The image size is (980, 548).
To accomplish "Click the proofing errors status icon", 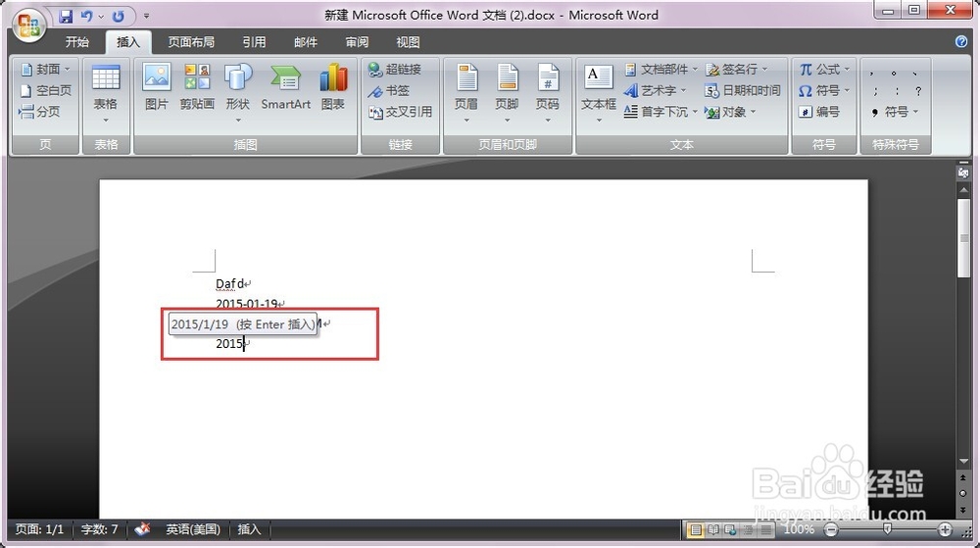I will point(142,529).
